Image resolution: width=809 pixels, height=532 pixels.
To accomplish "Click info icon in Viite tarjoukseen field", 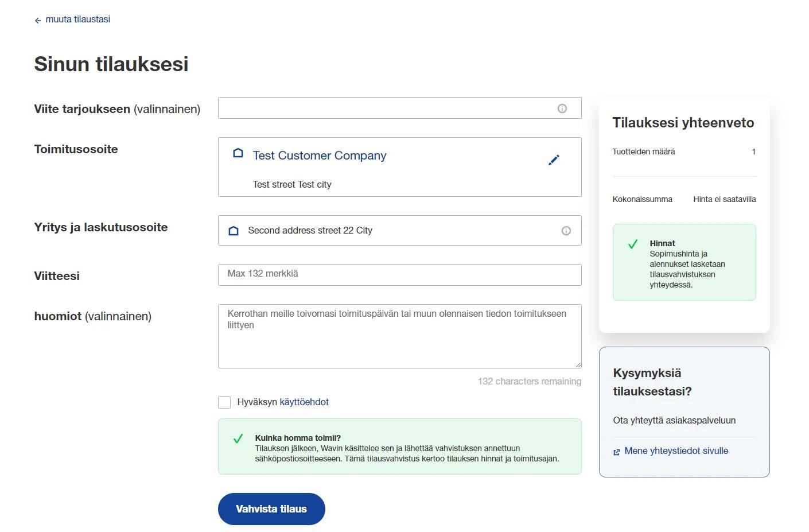I will (x=562, y=108).
